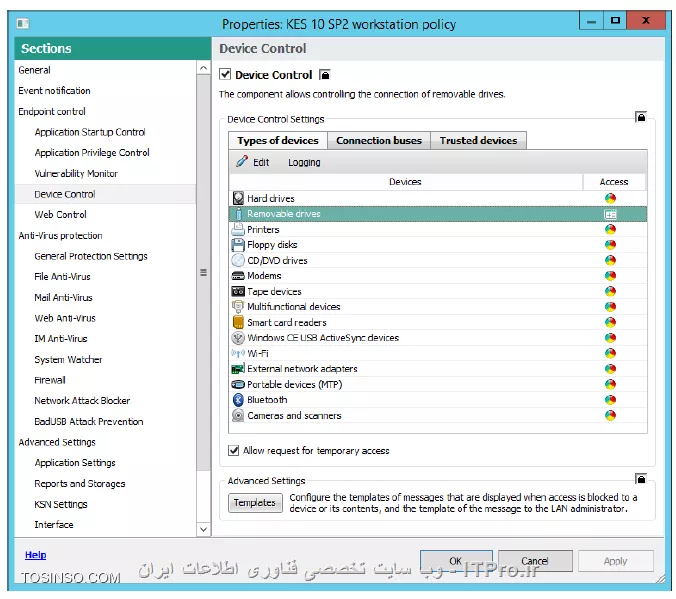Open Firewall section

click(50, 380)
